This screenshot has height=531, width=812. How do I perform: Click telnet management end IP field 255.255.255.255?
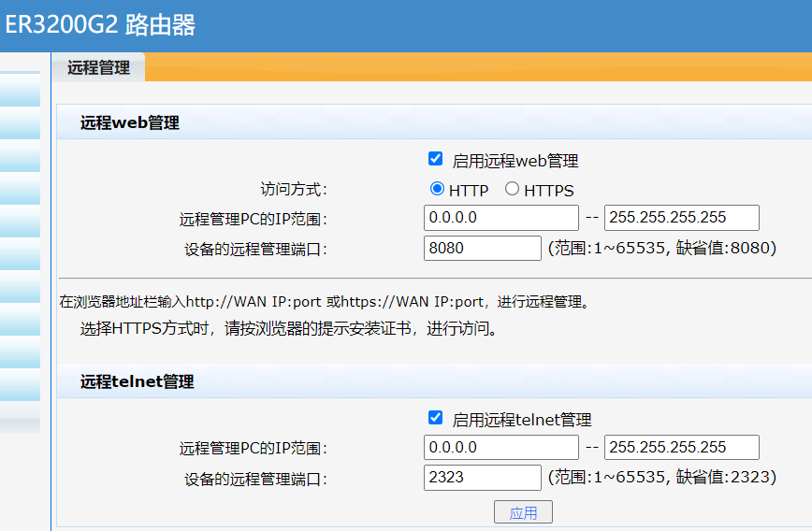681,447
